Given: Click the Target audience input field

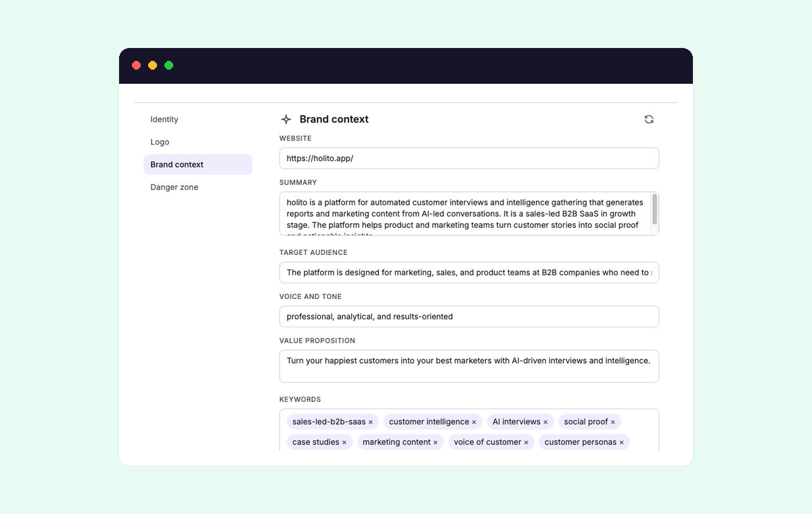Looking at the screenshot, I should click(x=469, y=273).
